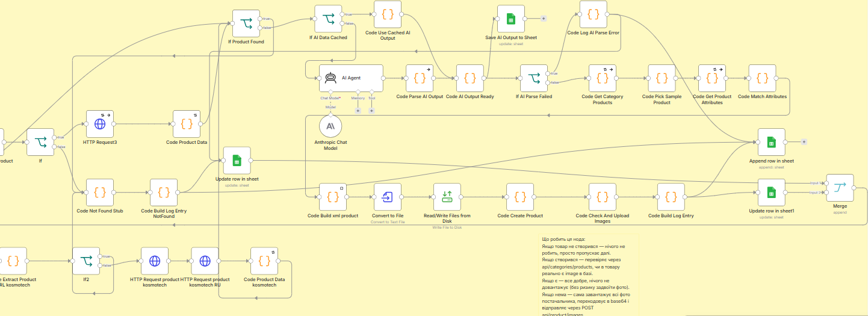Click the Read/Write Files from Disk node
868x316 pixels.
click(x=447, y=197)
